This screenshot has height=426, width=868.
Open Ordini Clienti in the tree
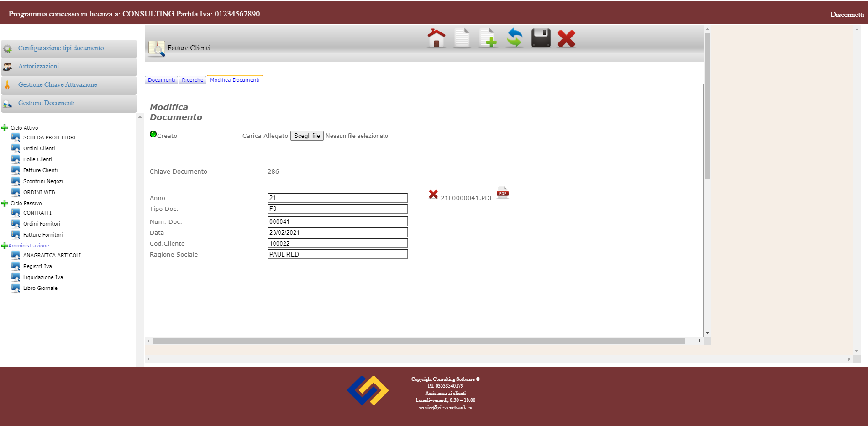[x=39, y=148]
